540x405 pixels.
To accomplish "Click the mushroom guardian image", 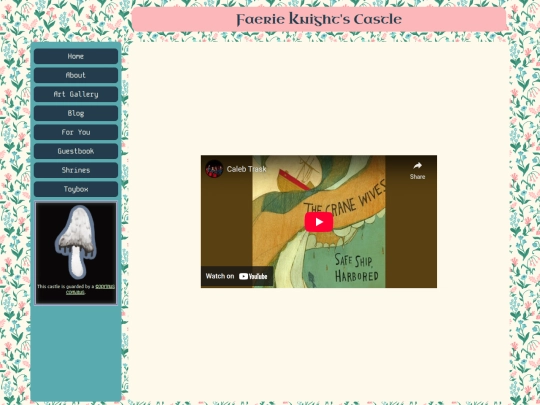I will [x=76, y=242].
